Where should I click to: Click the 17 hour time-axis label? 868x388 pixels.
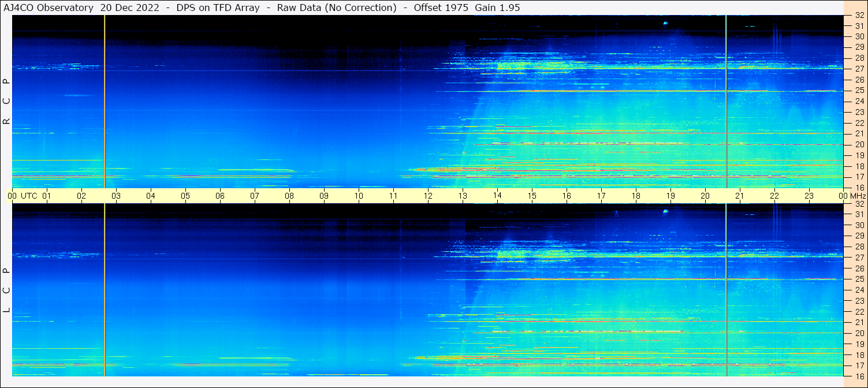point(601,196)
